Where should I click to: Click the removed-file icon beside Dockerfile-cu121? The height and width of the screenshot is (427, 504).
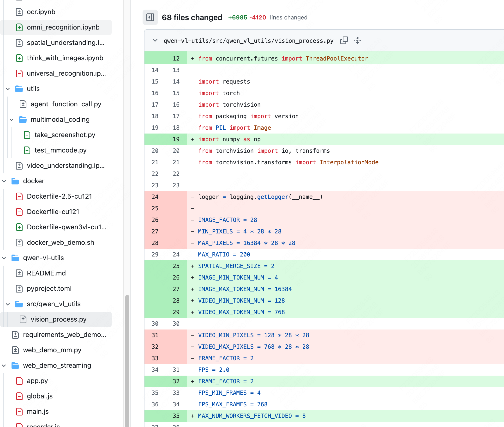[x=19, y=212]
